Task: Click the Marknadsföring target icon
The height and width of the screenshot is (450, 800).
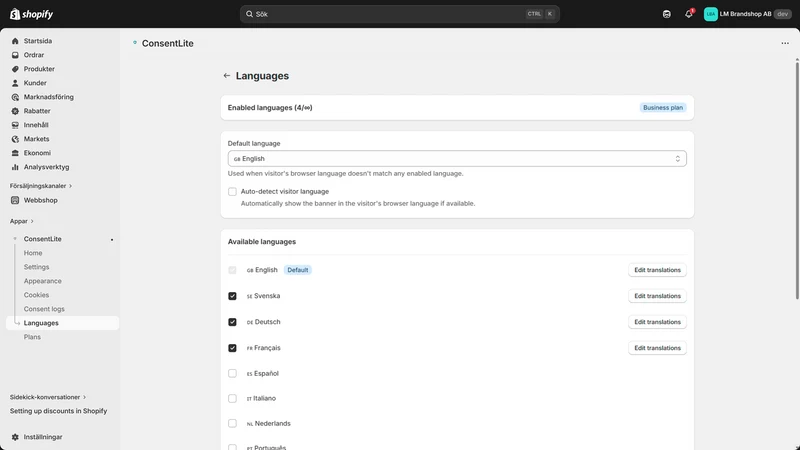Action: (15, 97)
